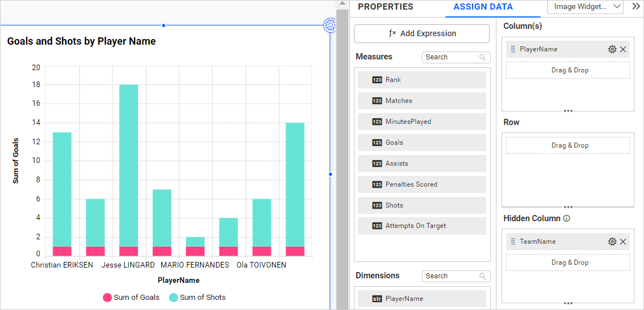The width and height of the screenshot is (644, 310).
Task: Grab the PlayerName column drag handle
Action: pyautogui.click(x=513, y=49)
